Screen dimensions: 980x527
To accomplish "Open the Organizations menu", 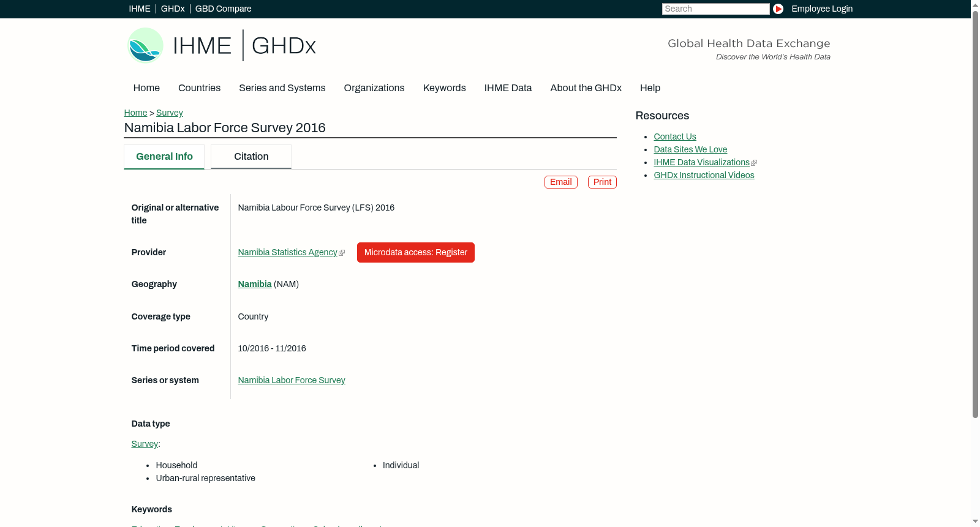I will tap(374, 88).
